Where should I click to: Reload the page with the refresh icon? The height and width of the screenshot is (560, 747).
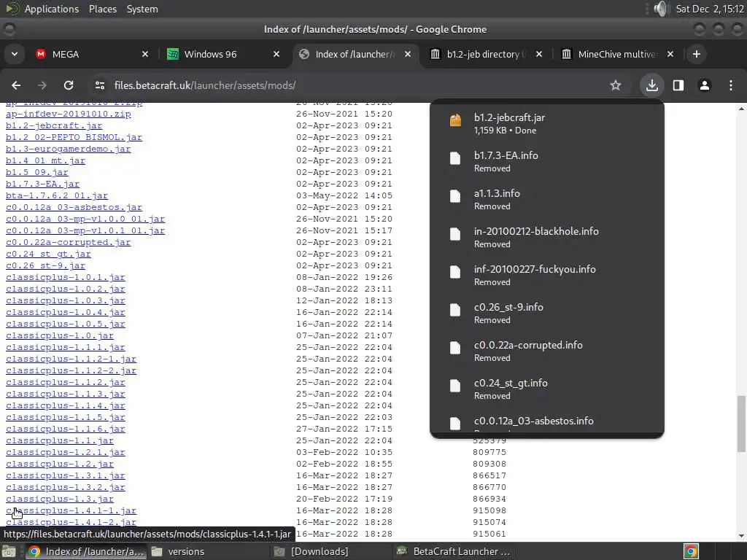[69, 85]
